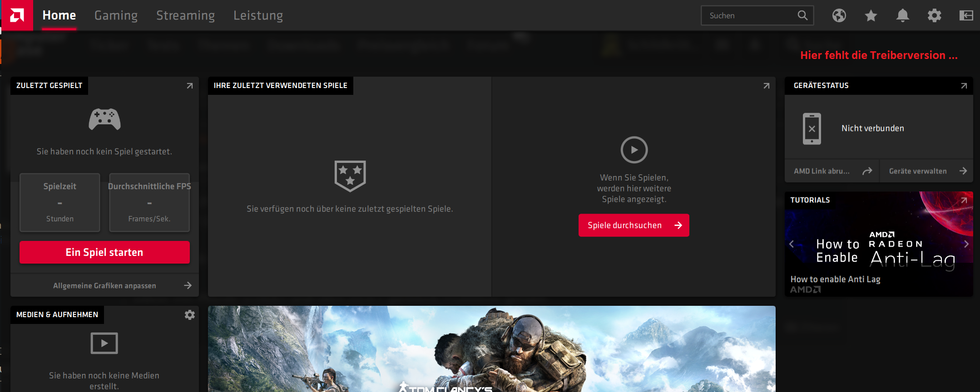Show previous tutorial with left chevron

[x=792, y=244]
